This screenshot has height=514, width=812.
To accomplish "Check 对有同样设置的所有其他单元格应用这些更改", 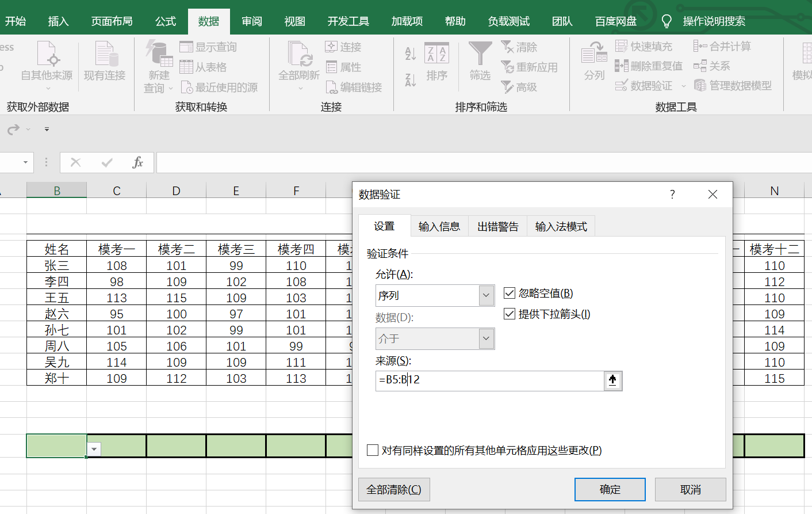I will point(373,450).
